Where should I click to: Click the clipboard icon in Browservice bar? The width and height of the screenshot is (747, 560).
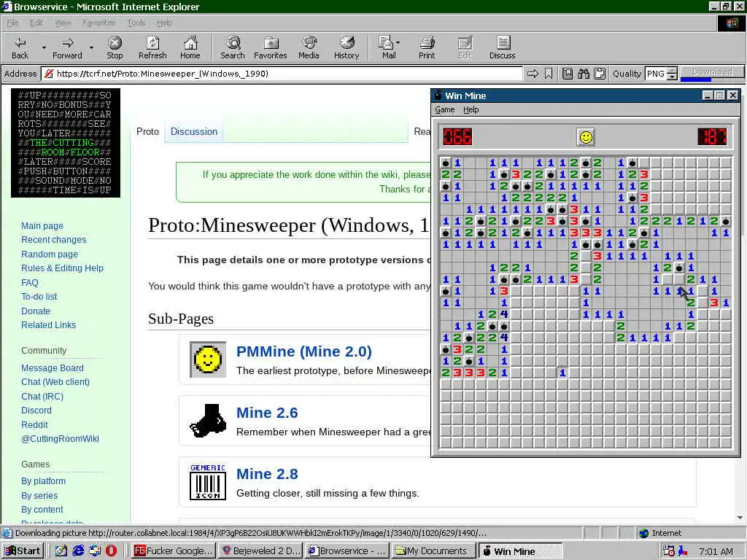click(x=600, y=74)
